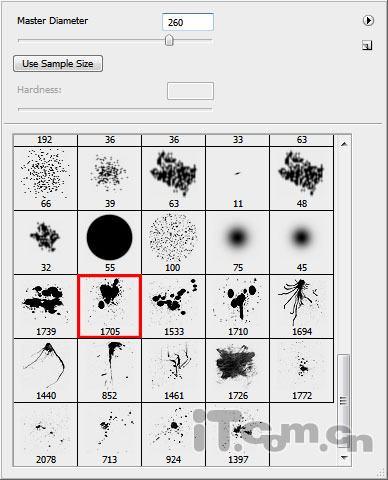The width and height of the screenshot is (388, 480).
Task: Select the 1705 splatter brush
Action: point(109,306)
